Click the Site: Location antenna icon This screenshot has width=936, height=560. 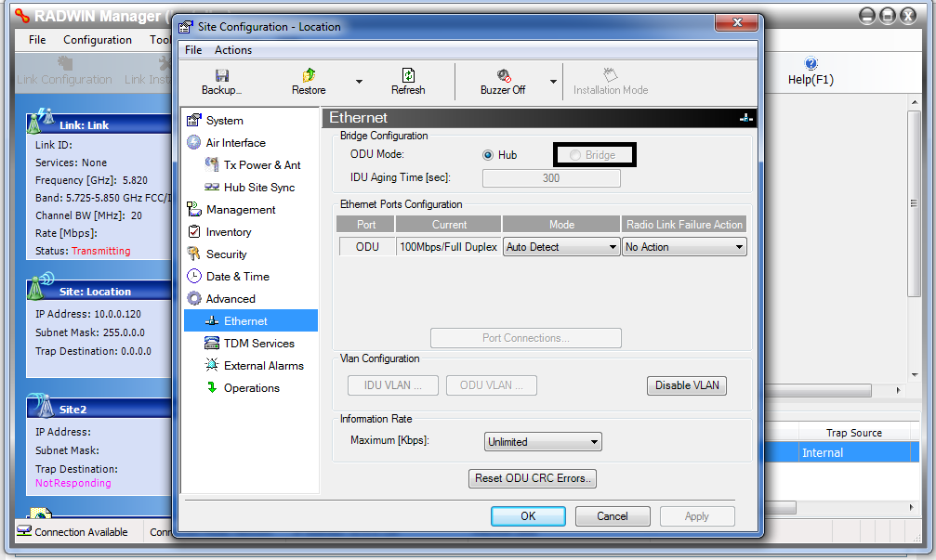pyautogui.click(x=41, y=286)
